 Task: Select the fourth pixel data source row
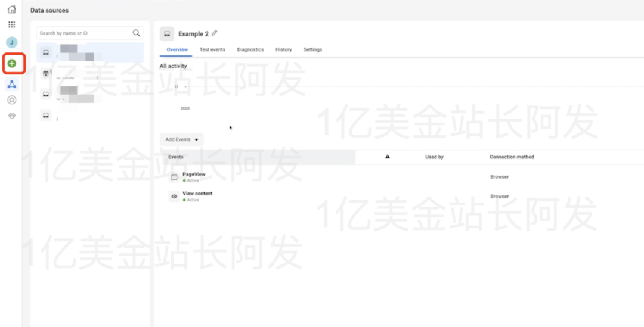click(x=90, y=116)
